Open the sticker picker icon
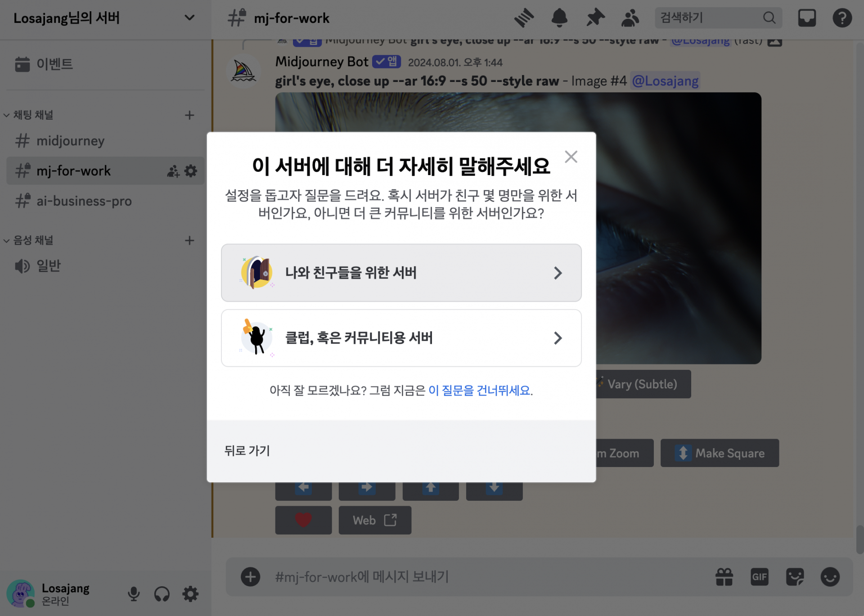The height and width of the screenshot is (616, 864). coord(795,577)
